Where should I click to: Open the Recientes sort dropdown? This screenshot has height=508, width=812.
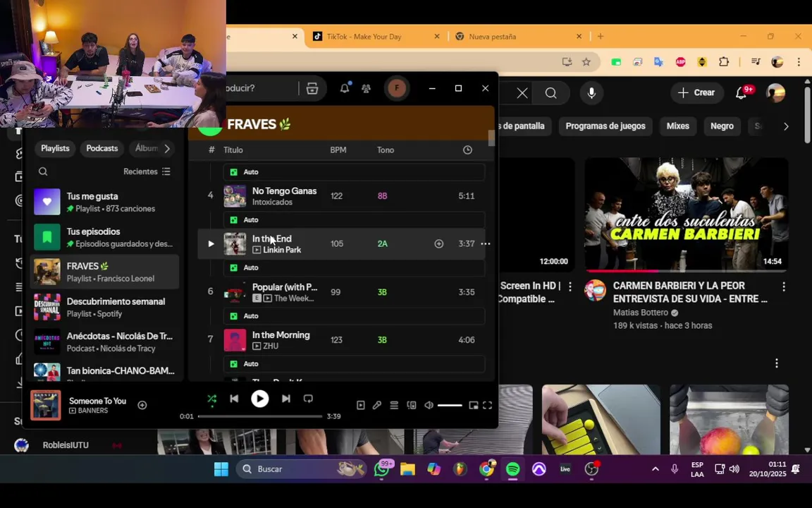pos(147,171)
